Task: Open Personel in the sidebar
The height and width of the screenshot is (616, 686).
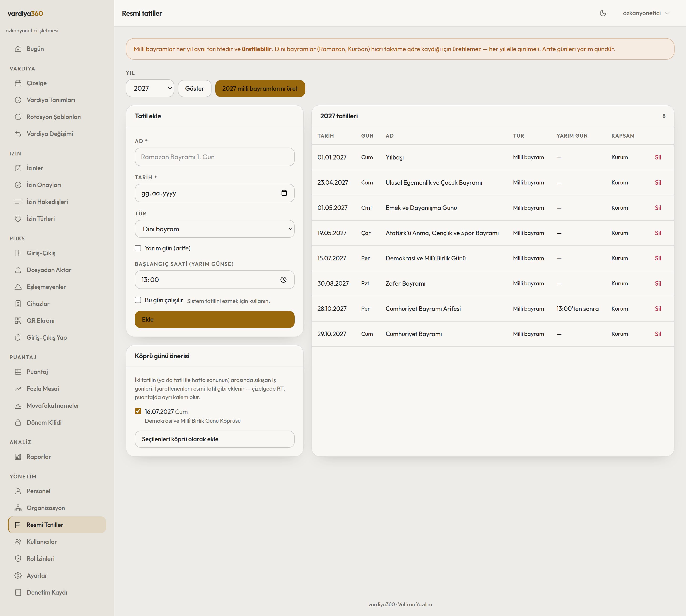Action: 57,491
